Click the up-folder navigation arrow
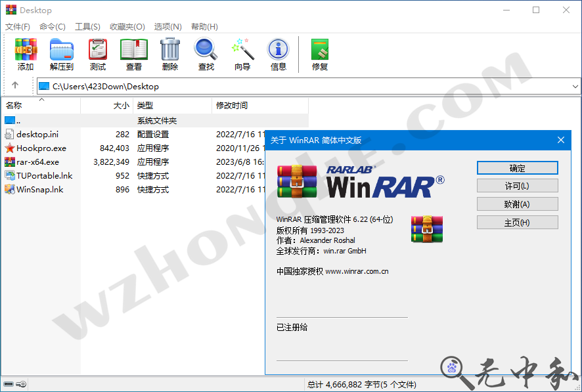Image resolution: width=582 pixels, height=392 pixels. click(14, 85)
